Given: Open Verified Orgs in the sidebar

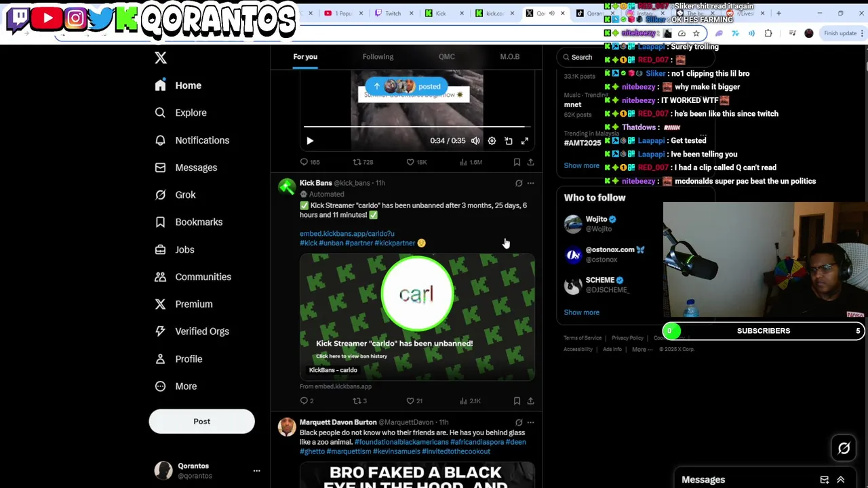Looking at the screenshot, I should (x=192, y=331).
